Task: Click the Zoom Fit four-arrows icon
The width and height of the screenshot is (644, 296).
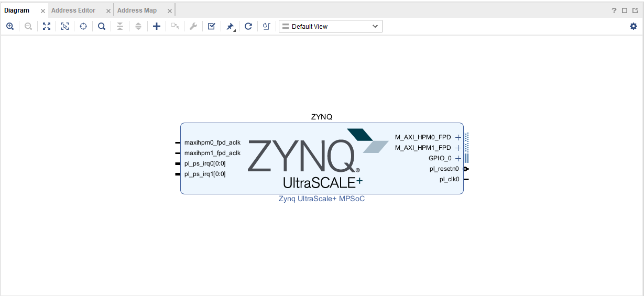Action: [x=47, y=26]
